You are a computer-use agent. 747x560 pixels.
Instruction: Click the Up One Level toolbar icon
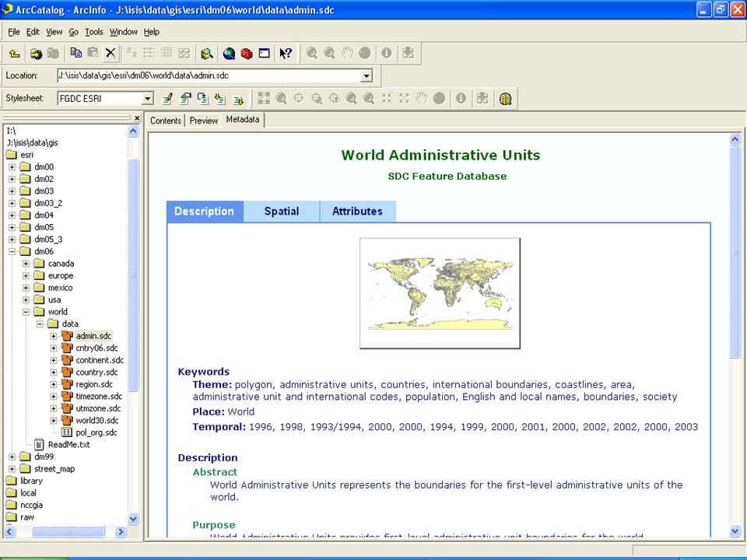point(14,54)
